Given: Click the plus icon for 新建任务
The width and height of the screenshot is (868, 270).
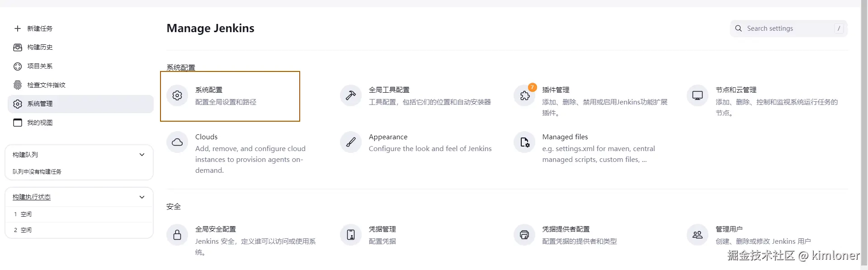Looking at the screenshot, I should pyautogui.click(x=18, y=28).
